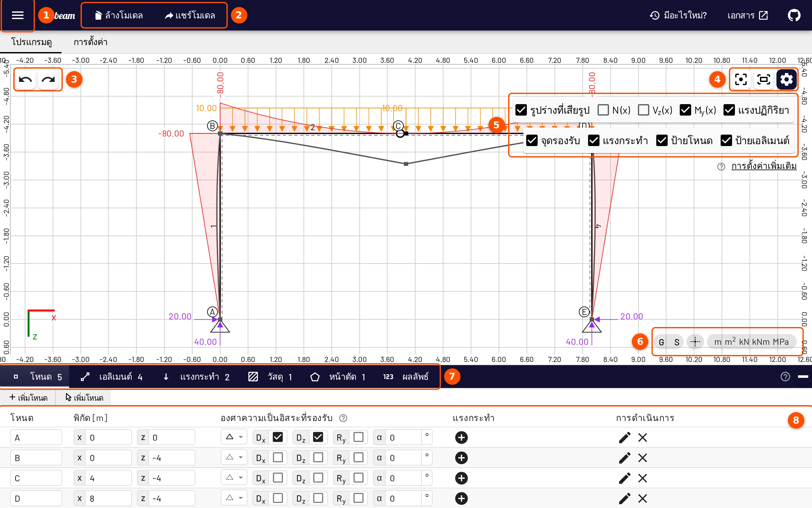Click node A name input field
The width and height of the screenshot is (812, 508).
36,438
